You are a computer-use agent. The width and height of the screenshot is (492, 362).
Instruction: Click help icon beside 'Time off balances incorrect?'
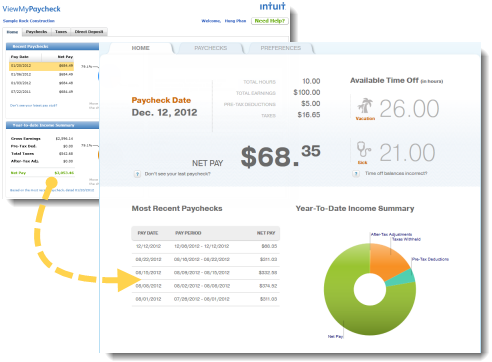[x=356, y=174]
